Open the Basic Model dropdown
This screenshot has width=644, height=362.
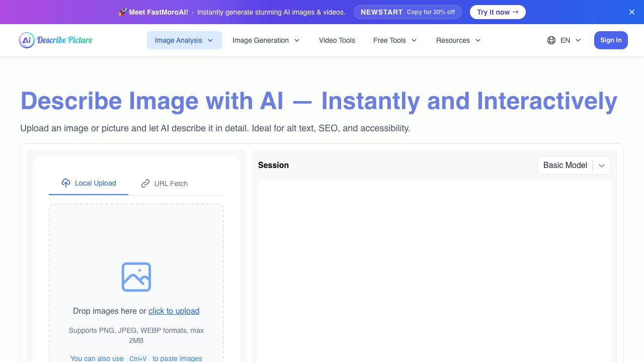click(x=575, y=165)
